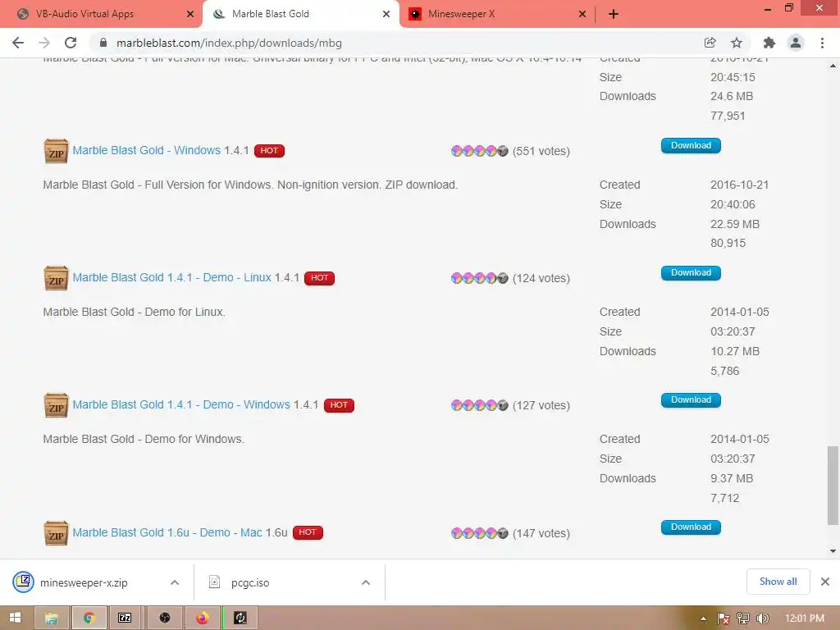Open 7-Zip from the taskbar
Image resolution: width=840 pixels, height=630 pixels.
(126, 619)
